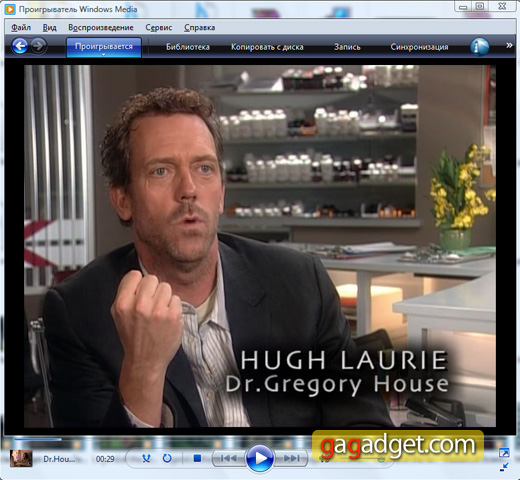Screen dimensions: 520x480
Task: Open the Библиотека tab
Action: (x=188, y=47)
